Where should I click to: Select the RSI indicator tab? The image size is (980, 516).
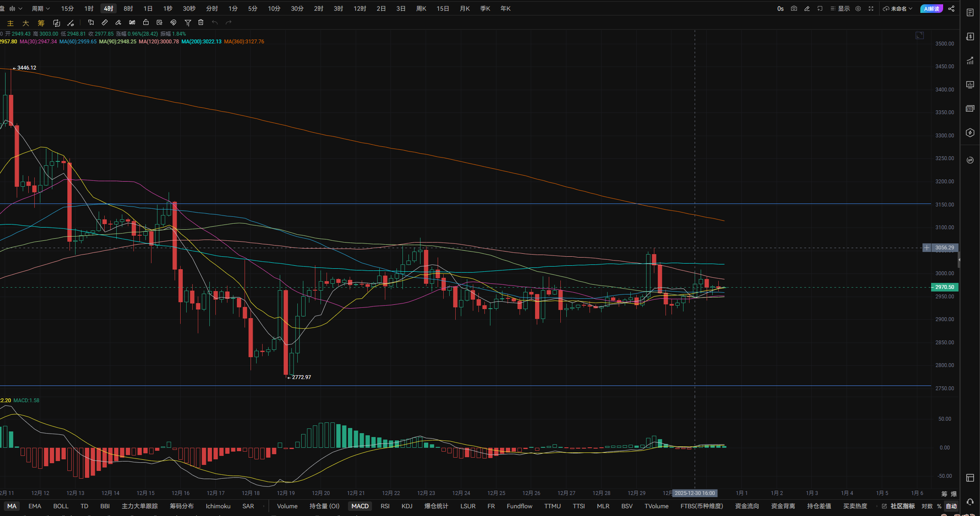point(385,506)
